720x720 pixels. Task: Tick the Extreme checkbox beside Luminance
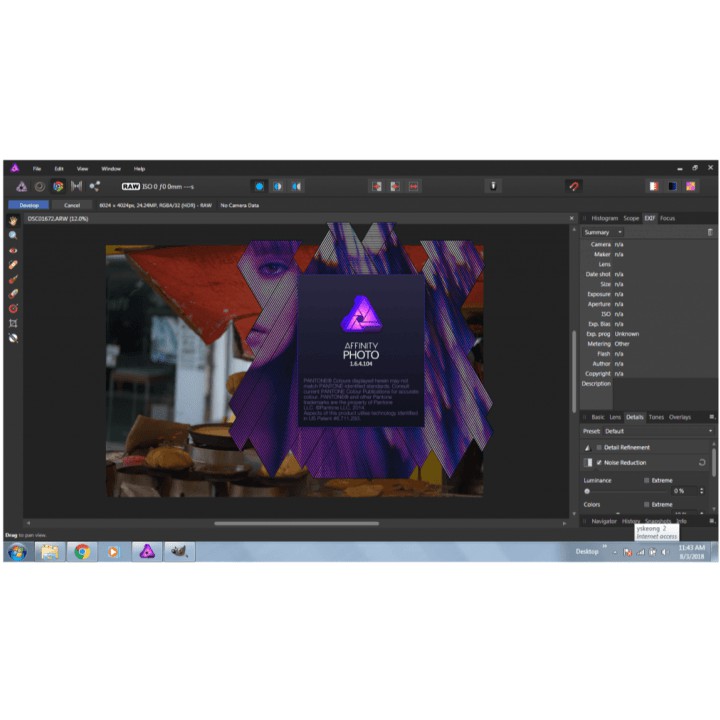click(648, 480)
